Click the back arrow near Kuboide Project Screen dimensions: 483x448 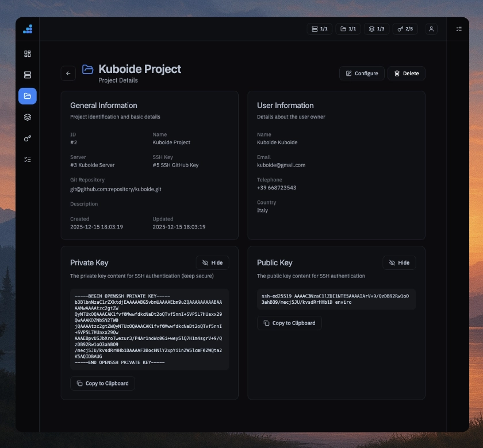(68, 73)
